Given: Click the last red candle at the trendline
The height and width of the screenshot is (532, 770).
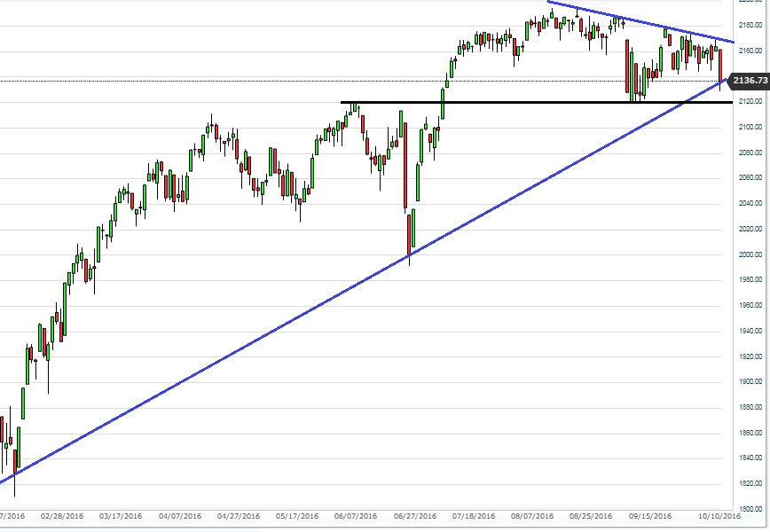Looking at the screenshot, I should click(720, 66).
